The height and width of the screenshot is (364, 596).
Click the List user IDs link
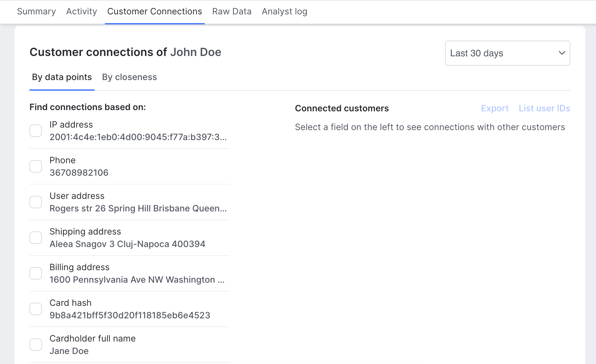click(544, 108)
